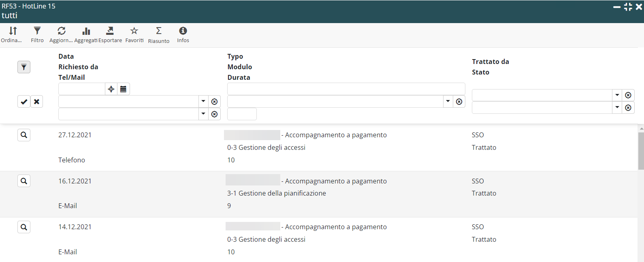
Task: Apply filters with the checkmark button
Action: [24, 102]
